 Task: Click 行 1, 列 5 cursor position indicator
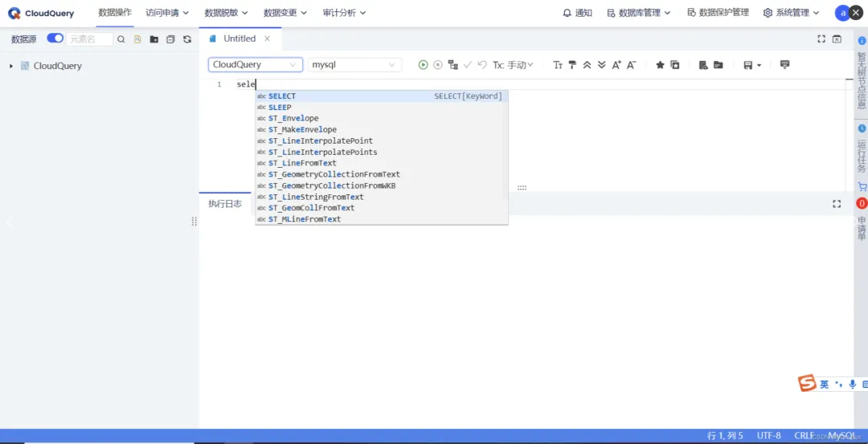[725, 436]
